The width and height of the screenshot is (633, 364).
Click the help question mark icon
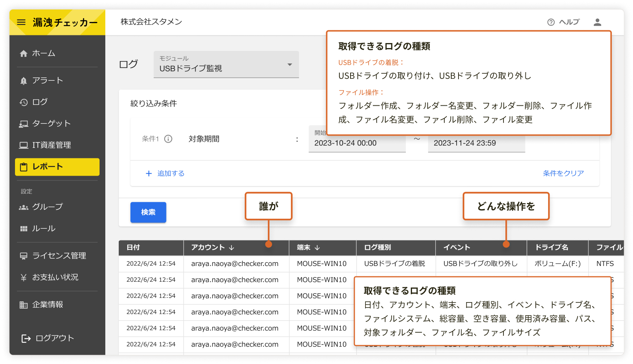(551, 22)
